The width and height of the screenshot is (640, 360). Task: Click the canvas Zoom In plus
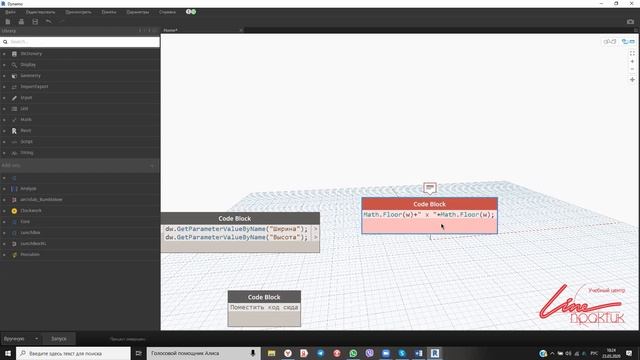click(632, 62)
